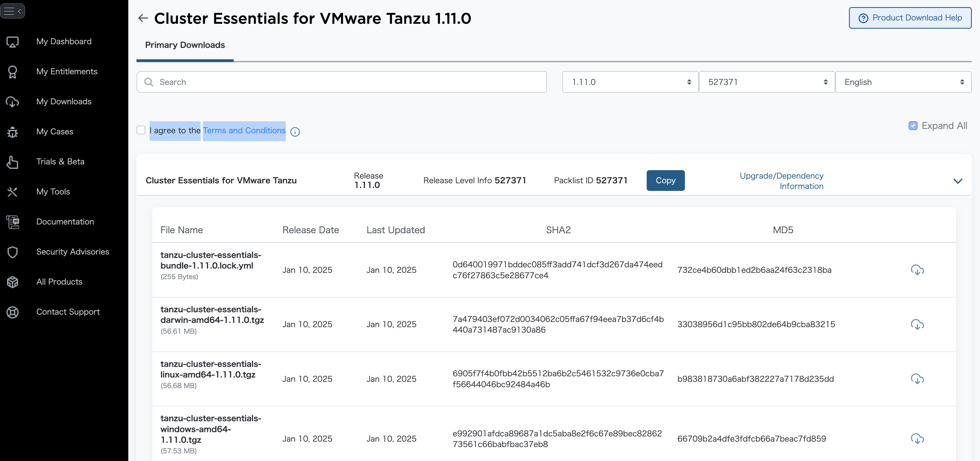
Task: Open the 1.11.0 version dropdown
Action: (630, 82)
